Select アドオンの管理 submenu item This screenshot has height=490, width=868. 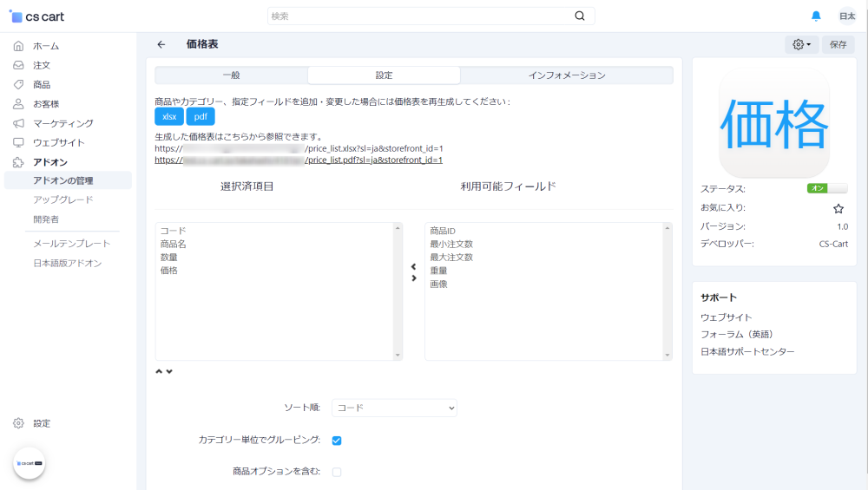point(68,180)
